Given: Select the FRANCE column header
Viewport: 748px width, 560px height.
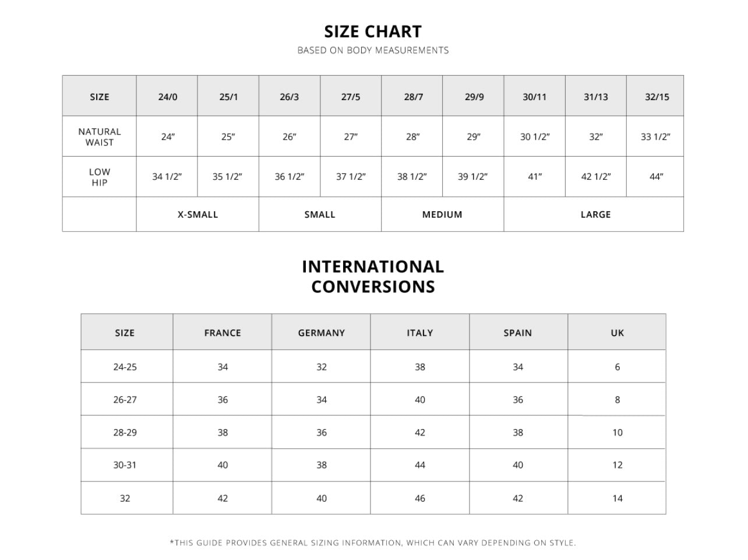Looking at the screenshot, I should coord(223,333).
